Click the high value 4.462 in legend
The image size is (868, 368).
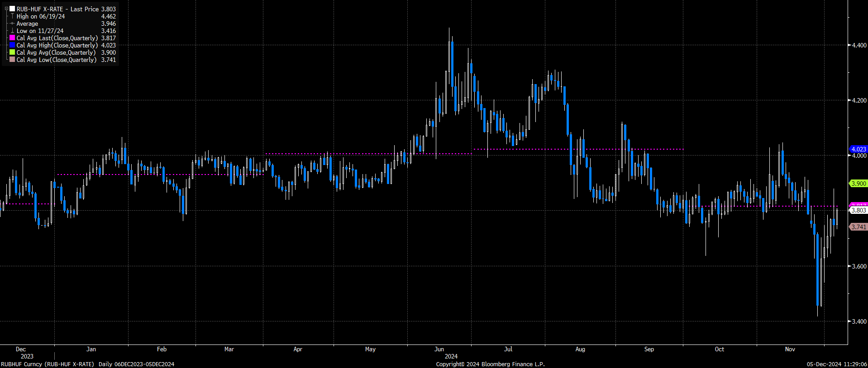coord(109,16)
